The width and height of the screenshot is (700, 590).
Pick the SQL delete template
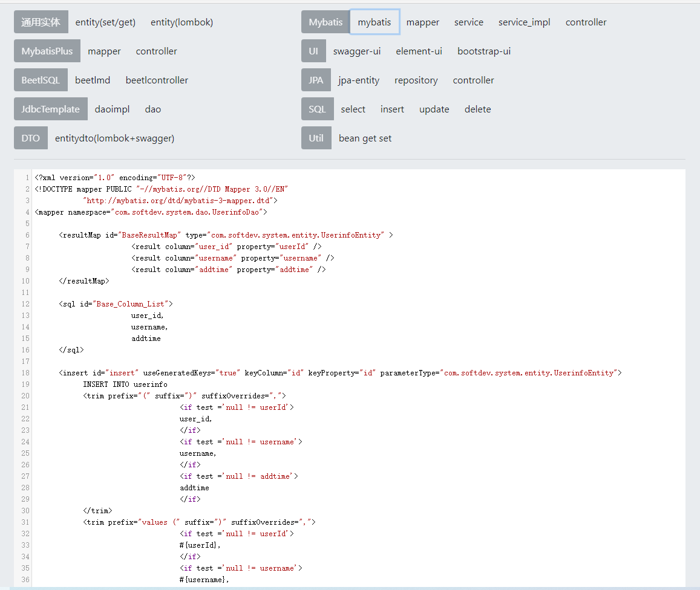click(x=477, y=109)
